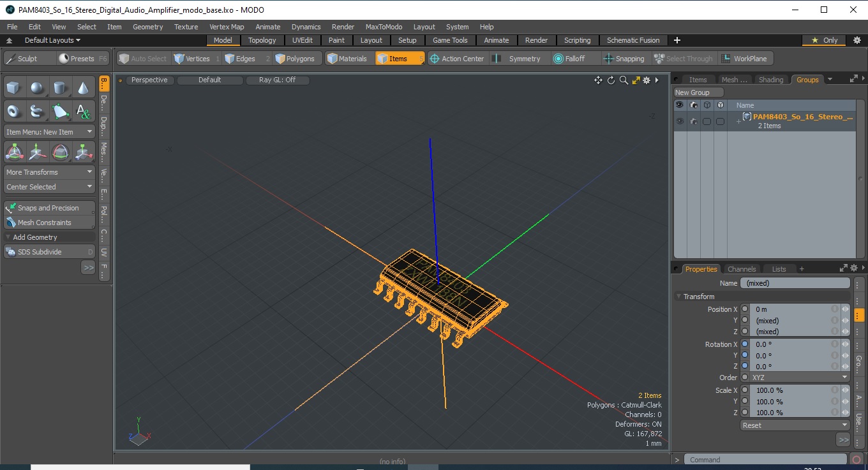Toggle Symmetry mode
The image size is (868, 470).
(517, 59)
